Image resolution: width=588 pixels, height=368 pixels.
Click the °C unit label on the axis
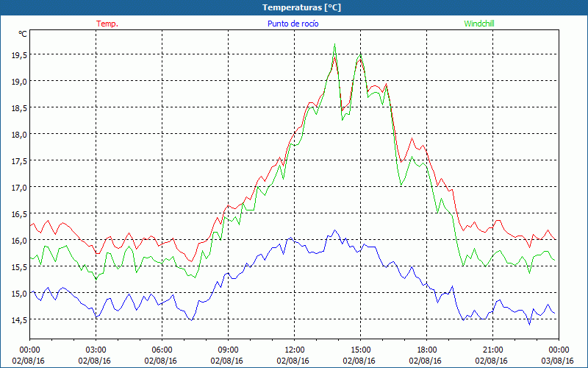point(23,34)
